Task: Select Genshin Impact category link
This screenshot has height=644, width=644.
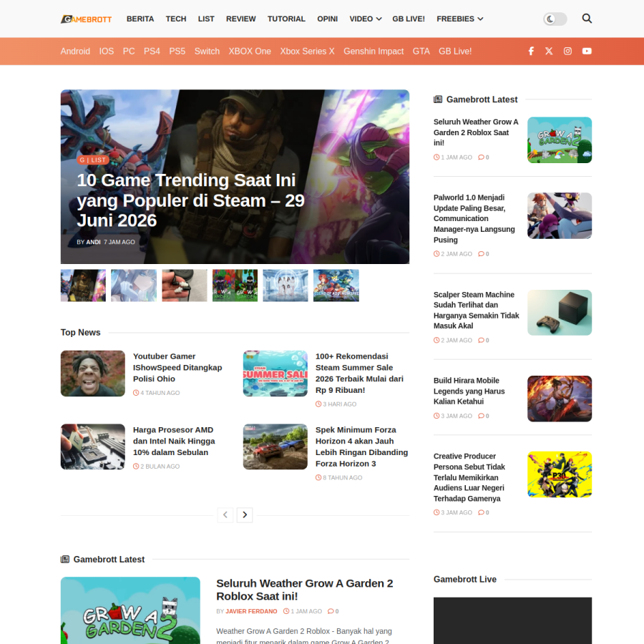Action: click(x=374, y=52)
